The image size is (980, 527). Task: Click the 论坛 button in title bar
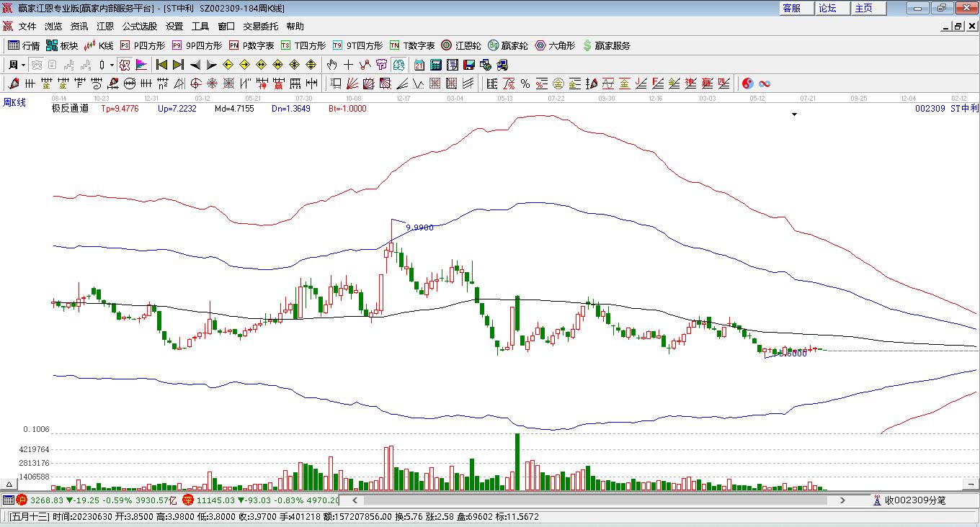[x=827, y=8]
